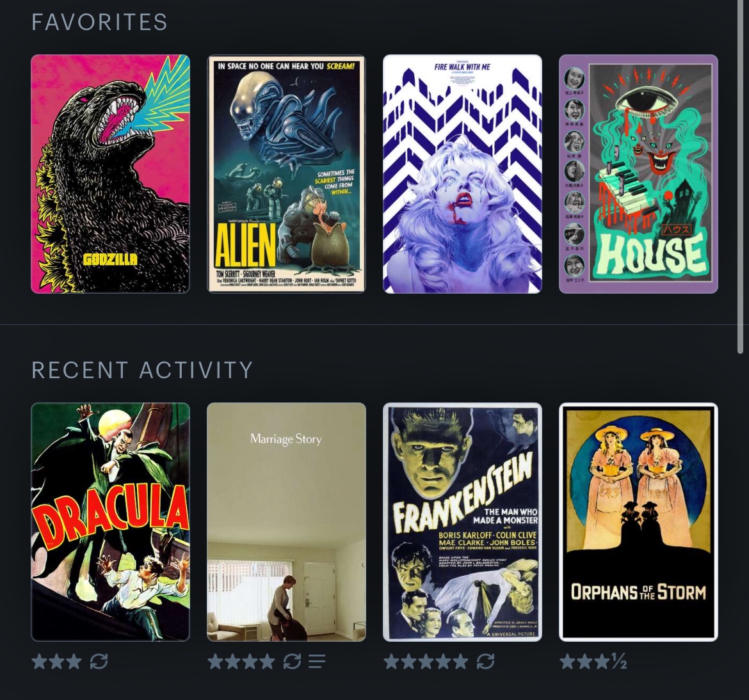749x700 pixels.
Task: Click the rewatch icon under Dracula
Action: click(x=99, y=662)
